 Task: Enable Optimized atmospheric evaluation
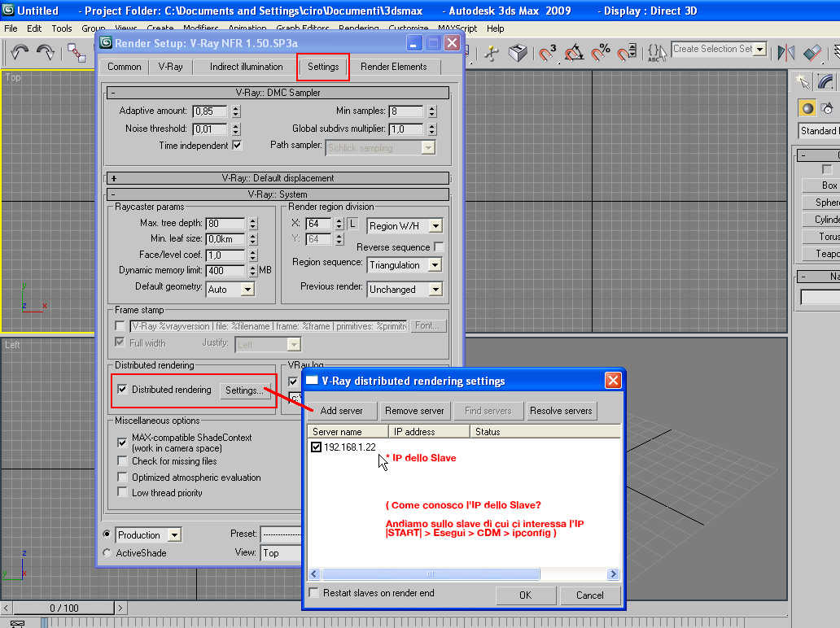coord(122,477)
